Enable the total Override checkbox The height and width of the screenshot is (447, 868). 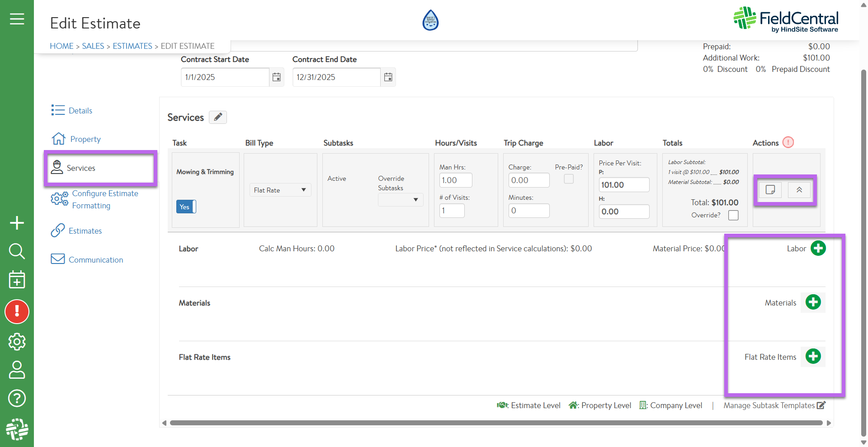[733, 215]
